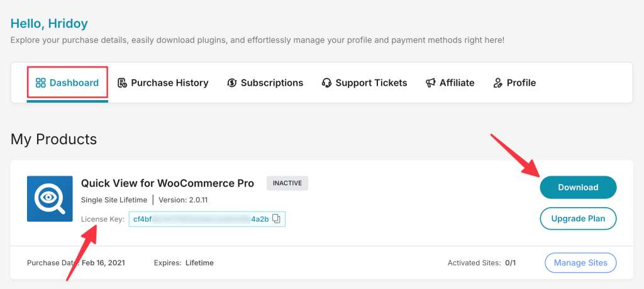Click the Profile user icon
Screen dimensions: 644x289
click(x=498, y=83)
